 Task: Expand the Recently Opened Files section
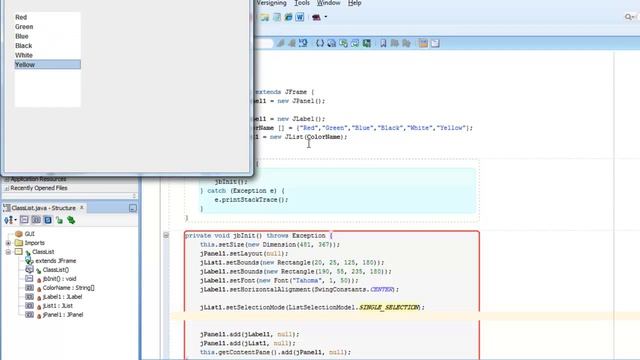coord(7,188)
